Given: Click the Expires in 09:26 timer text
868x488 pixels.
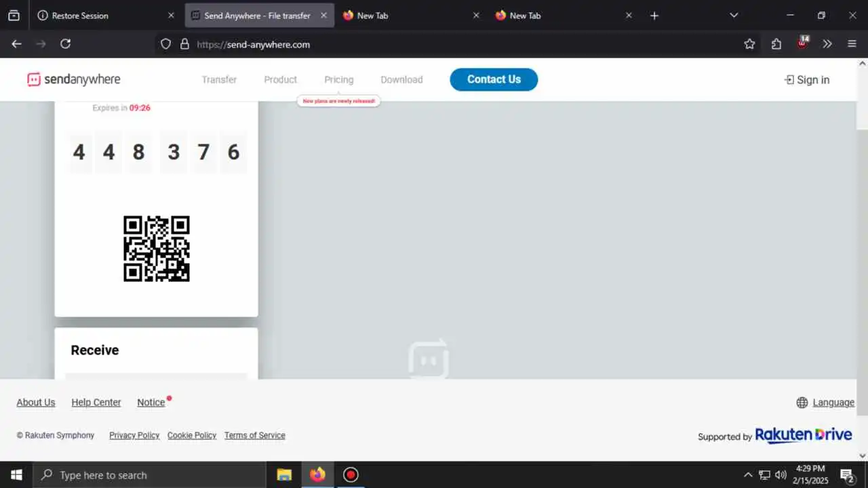Looking at the screenshot, I should [x=121, y=108].
